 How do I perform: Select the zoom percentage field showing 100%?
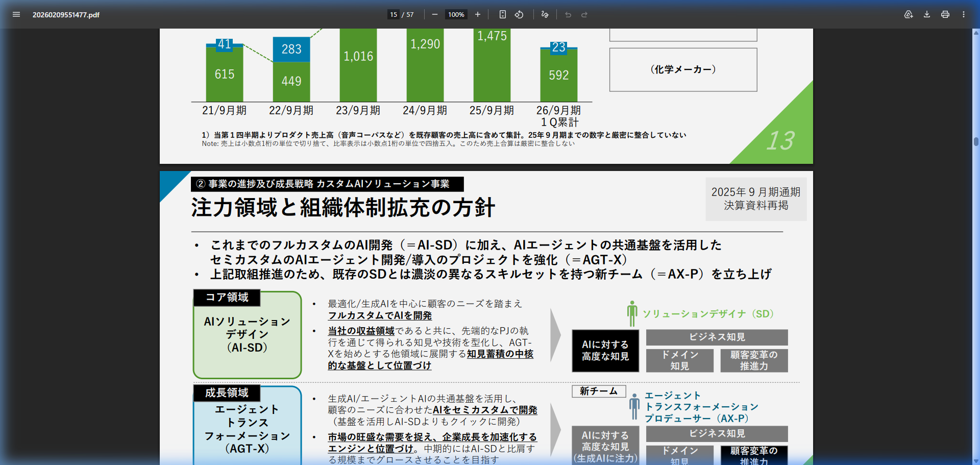[x=456, y=14]
